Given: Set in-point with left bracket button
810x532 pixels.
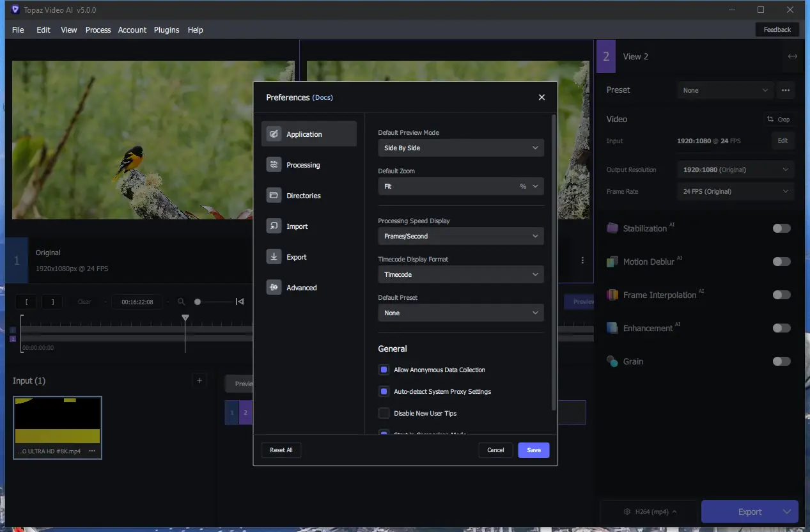Looking at the screenshot, I should pos(27,302).
